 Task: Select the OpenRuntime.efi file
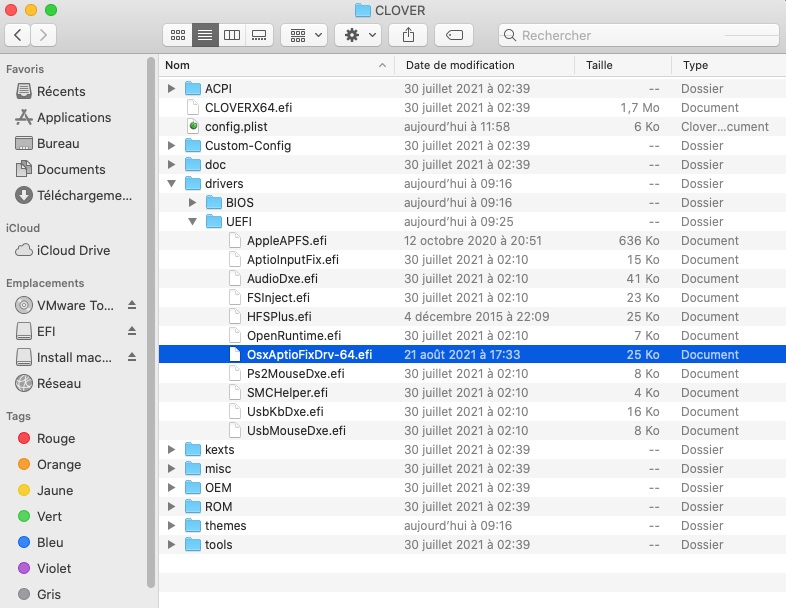[x=472, y=336]
